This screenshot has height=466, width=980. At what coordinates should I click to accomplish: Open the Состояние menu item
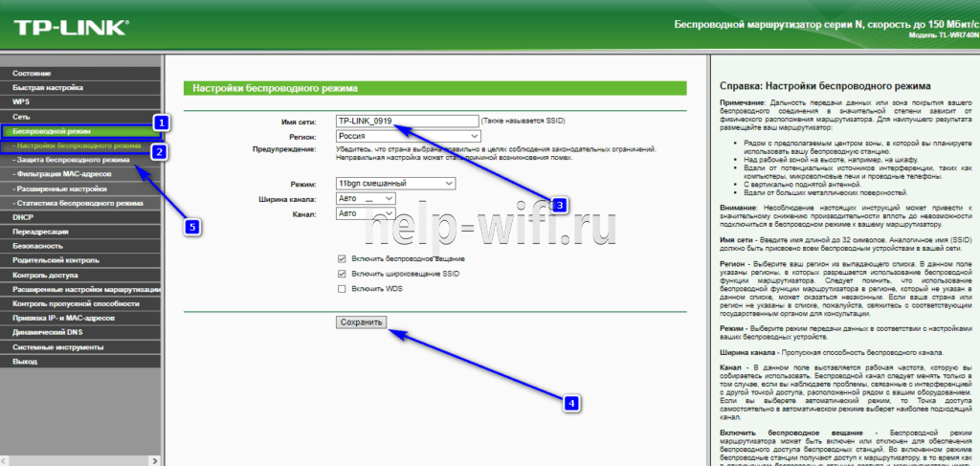[x=33, y=73]
